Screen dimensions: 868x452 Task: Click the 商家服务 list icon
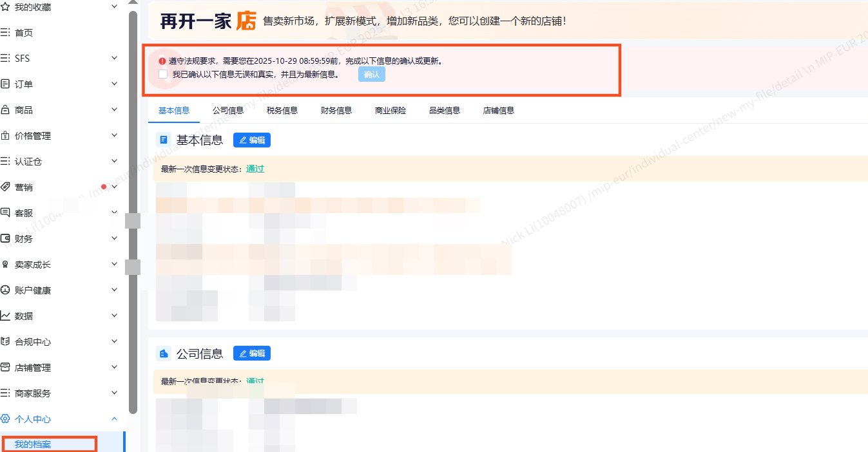5,393
